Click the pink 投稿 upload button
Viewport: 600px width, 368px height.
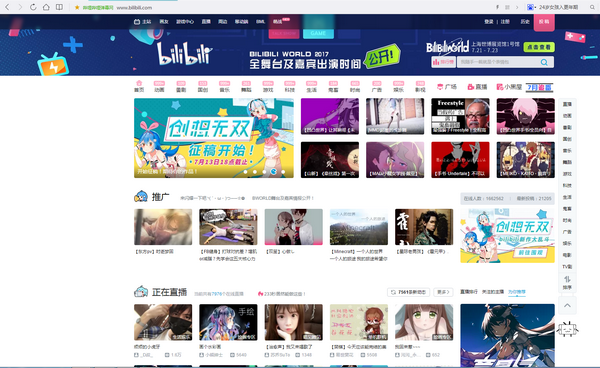pyautogui.click(x=544, y=22)
